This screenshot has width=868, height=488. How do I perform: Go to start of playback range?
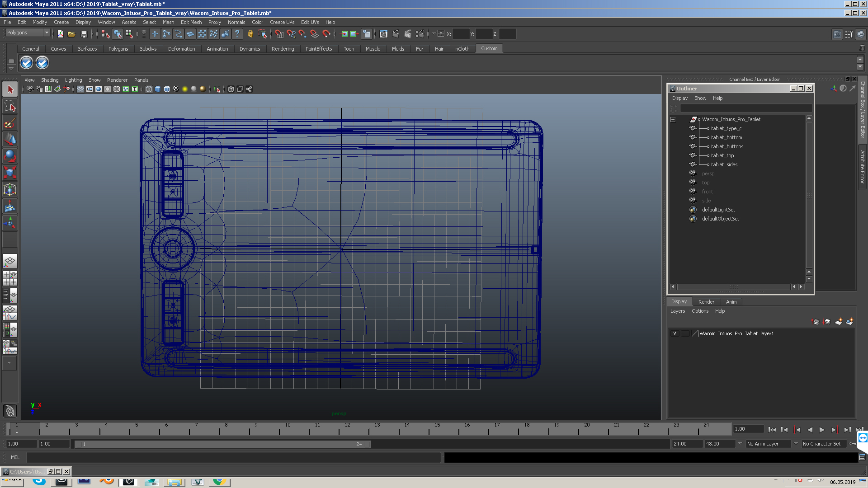pyautogui.click(x=772, y=430)
